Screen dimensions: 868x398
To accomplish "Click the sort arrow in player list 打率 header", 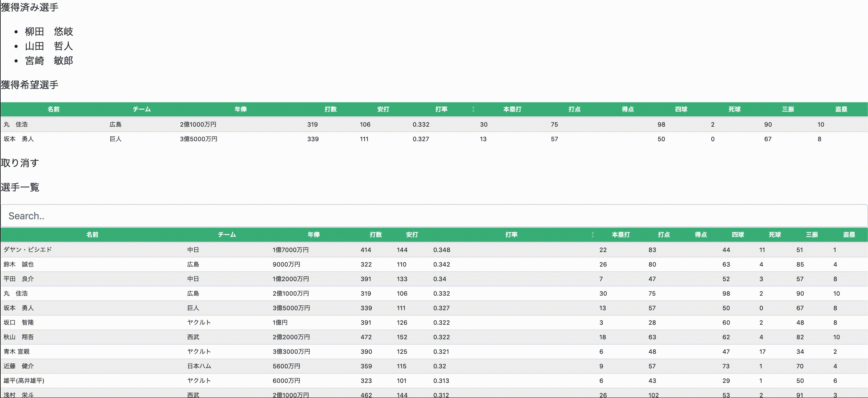I will click(x=593, y=235).
